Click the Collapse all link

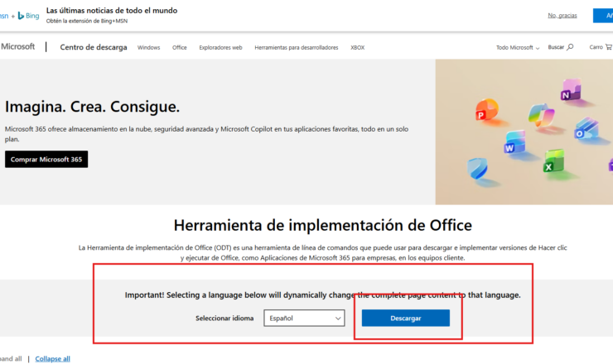(x=52, y=358)
